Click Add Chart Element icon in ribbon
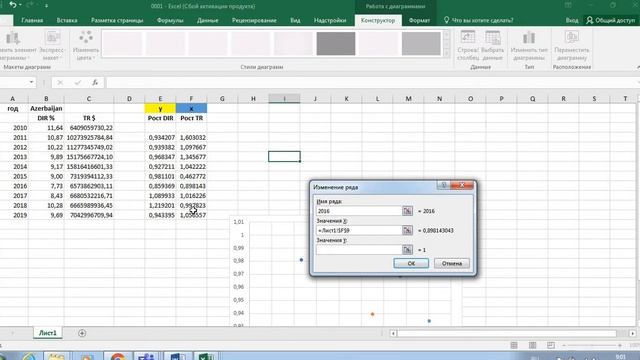 13,38
